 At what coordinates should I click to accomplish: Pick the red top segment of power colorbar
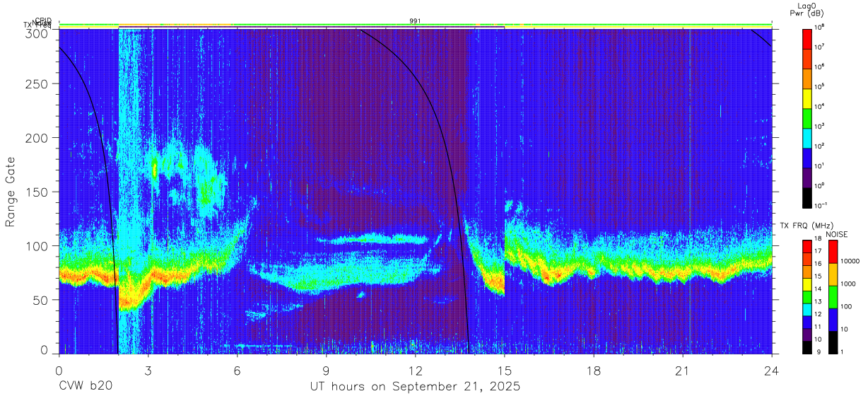[x=808, y=37]
